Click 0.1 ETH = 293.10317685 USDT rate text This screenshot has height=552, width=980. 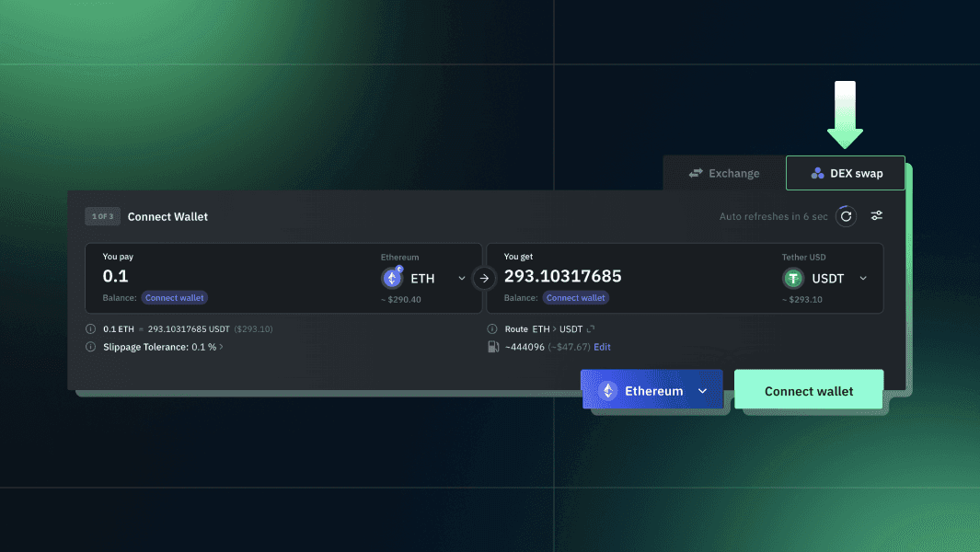point(167,328)
